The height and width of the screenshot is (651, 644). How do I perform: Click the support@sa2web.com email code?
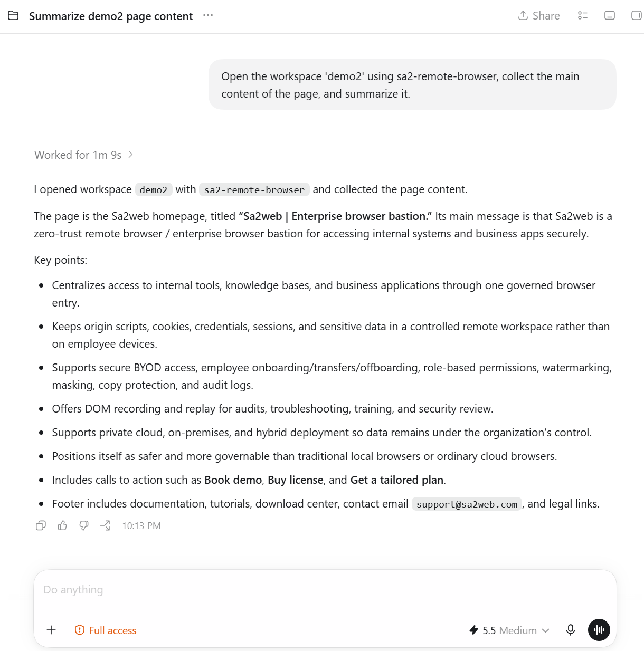[467, 504]
